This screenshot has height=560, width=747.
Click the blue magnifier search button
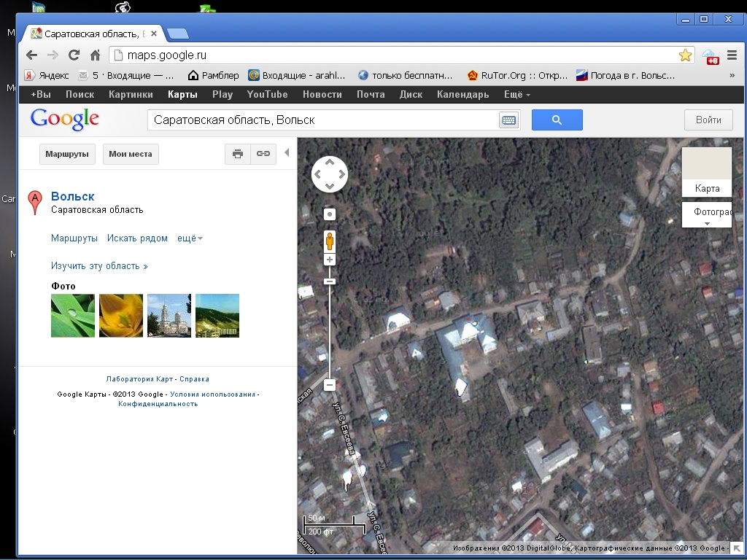coord(557,120)
